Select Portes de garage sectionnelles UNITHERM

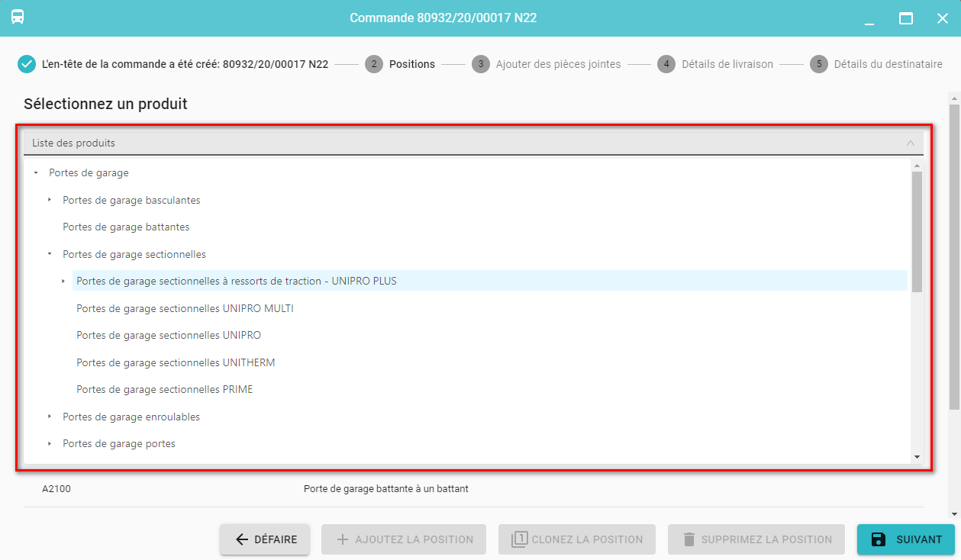click(176, 362)
